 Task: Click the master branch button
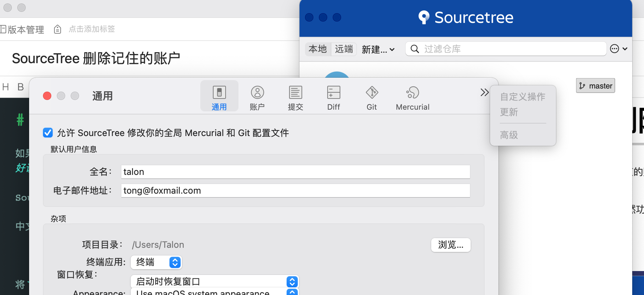pos(595,86)
